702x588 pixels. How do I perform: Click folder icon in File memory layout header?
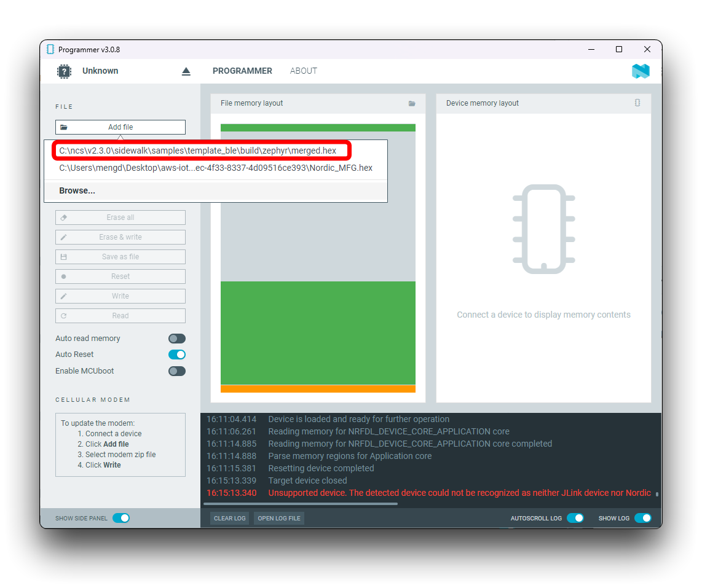click(x=412, y=104)
